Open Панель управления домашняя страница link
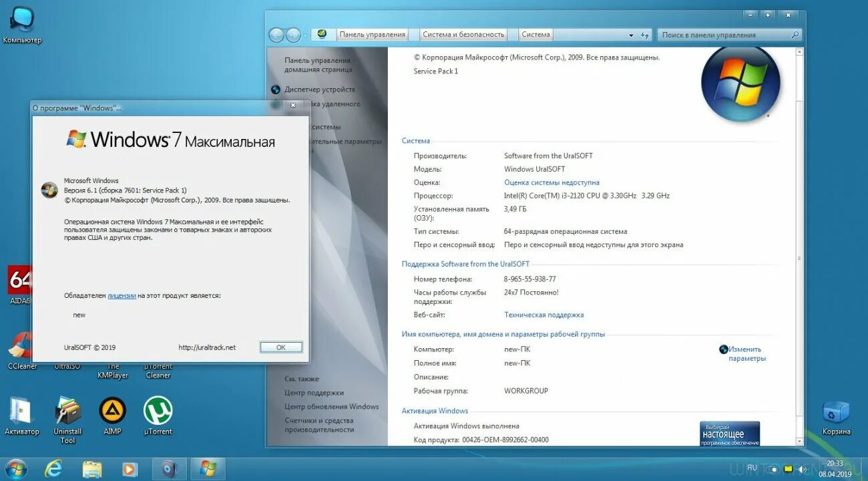868x481 pixels. (x=318, y=65)
